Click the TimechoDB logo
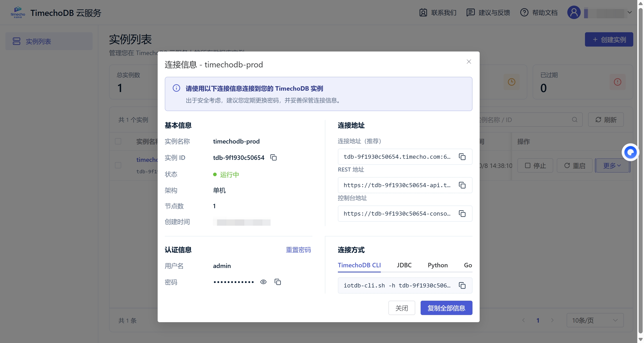 18,12
